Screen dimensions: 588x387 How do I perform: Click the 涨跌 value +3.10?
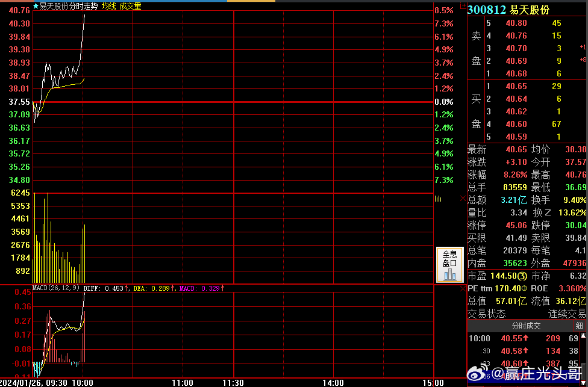click(x=516, y=163)
